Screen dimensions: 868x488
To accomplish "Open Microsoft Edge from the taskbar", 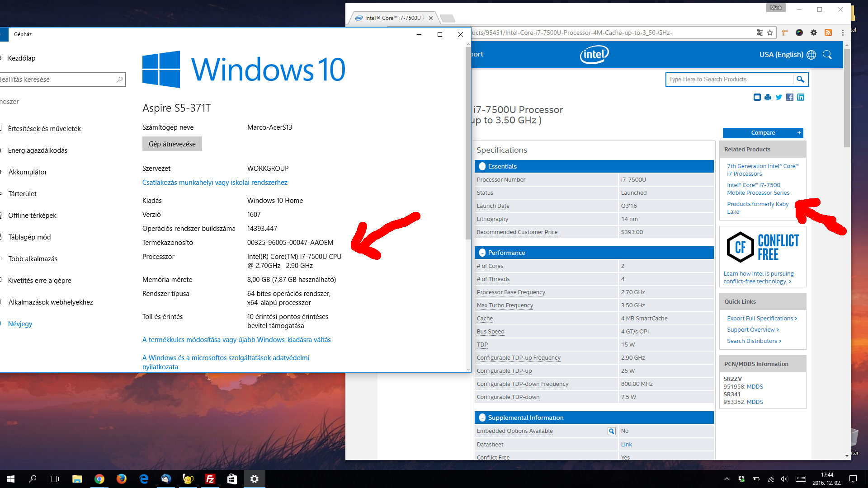I will pos(144,479).
